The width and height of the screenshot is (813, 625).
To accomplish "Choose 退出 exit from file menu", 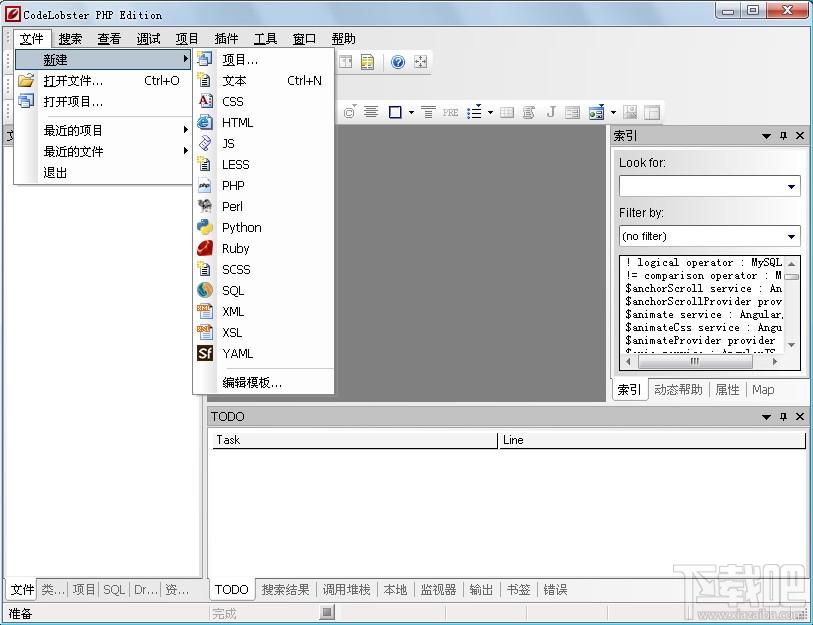I will pyautogui.click(x=103, y=173).
